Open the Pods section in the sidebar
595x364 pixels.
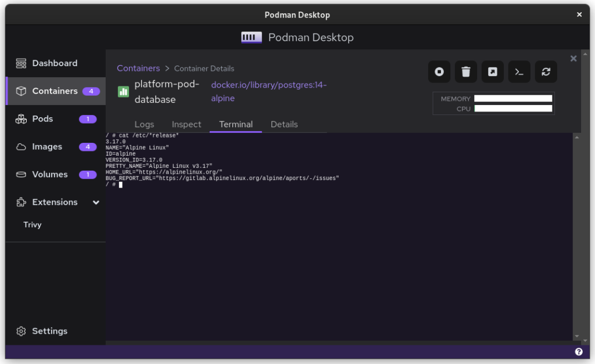click(x=42, y=118)
